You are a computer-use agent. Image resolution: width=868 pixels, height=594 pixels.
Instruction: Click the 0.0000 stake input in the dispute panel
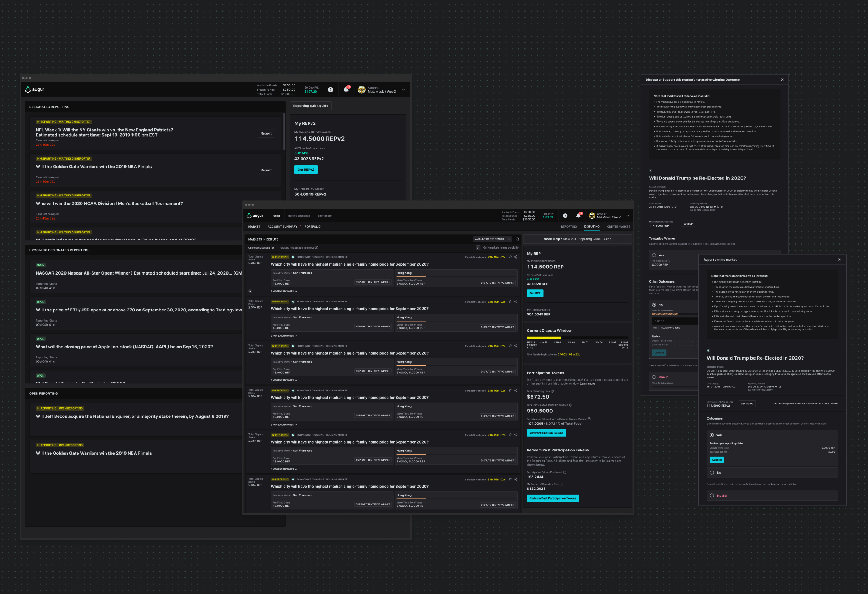675,321
